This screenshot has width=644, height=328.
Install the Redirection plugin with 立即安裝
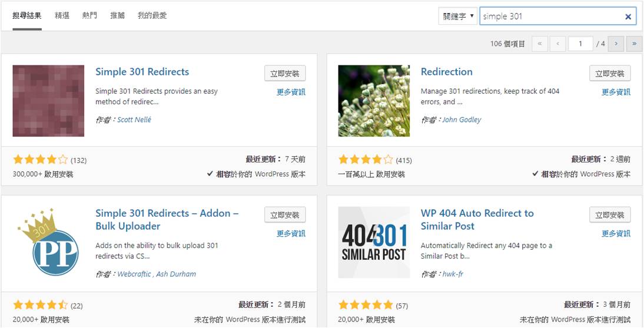[610, 74]
